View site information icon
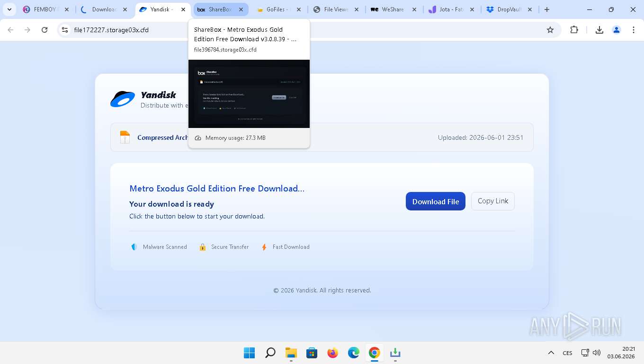Viewport: 644px width, 364px height. (x=65, y=30)
